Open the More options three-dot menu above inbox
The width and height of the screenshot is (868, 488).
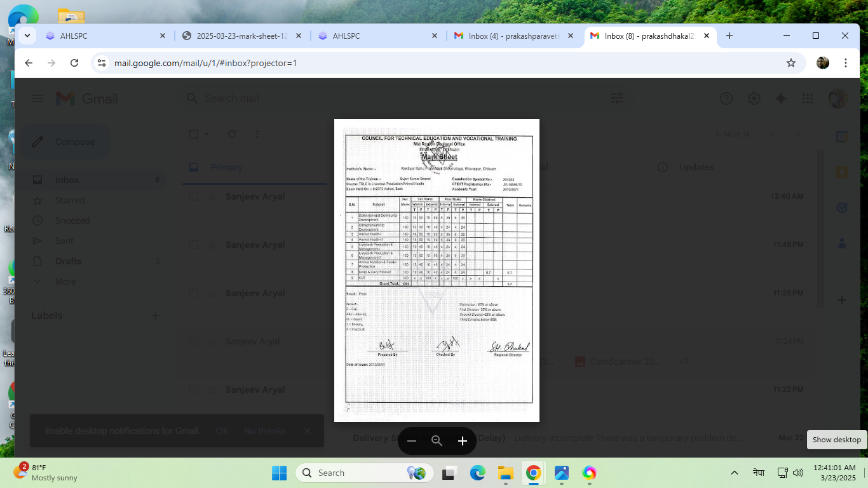tap(257, 134)
